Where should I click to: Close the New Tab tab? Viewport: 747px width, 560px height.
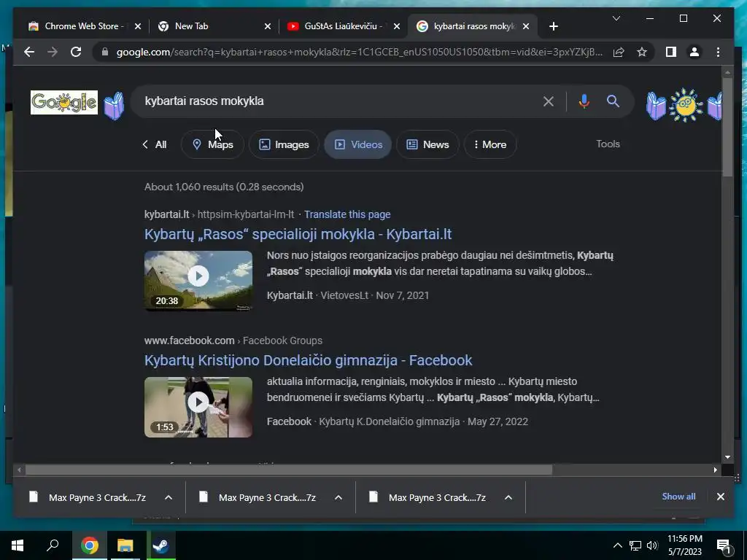click(x=268, y=26)
